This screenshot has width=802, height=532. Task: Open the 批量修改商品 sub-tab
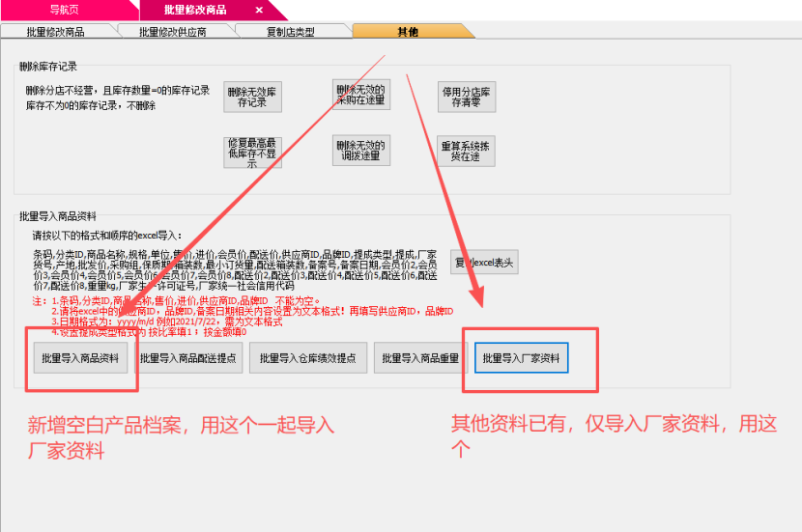tap(55, 32)
